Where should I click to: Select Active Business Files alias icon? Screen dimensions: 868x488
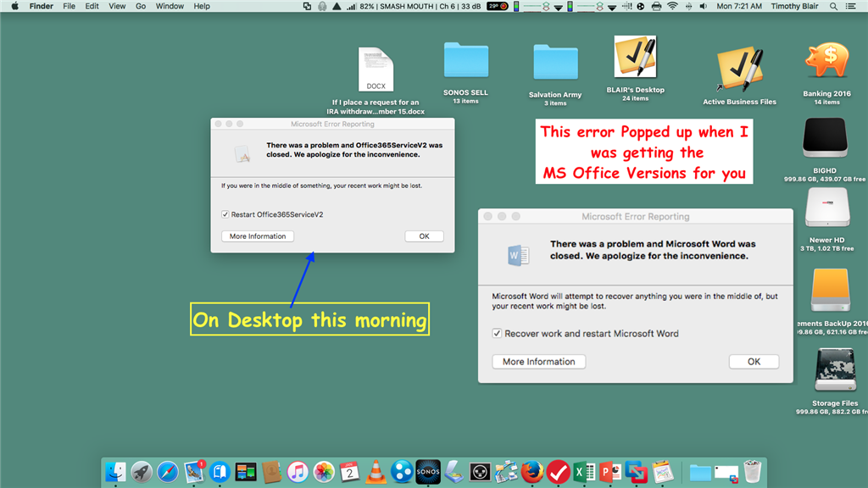click(739, 69)
